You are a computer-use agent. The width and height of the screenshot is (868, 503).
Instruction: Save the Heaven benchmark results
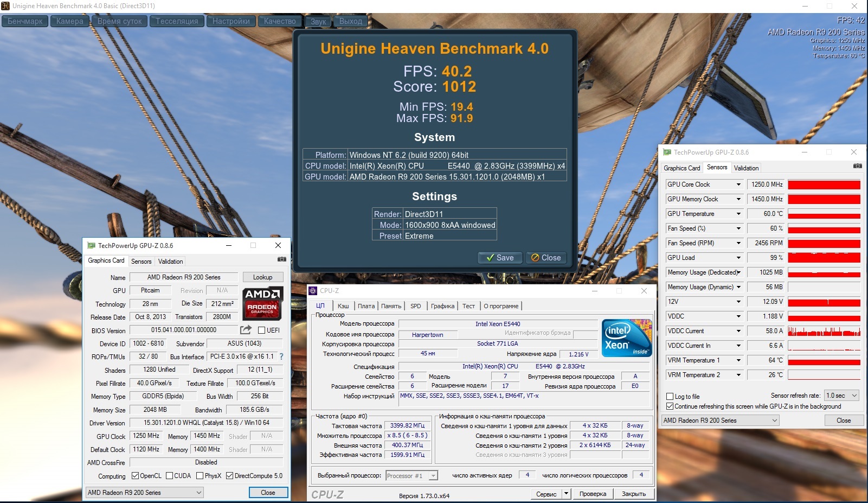[500, 258]
